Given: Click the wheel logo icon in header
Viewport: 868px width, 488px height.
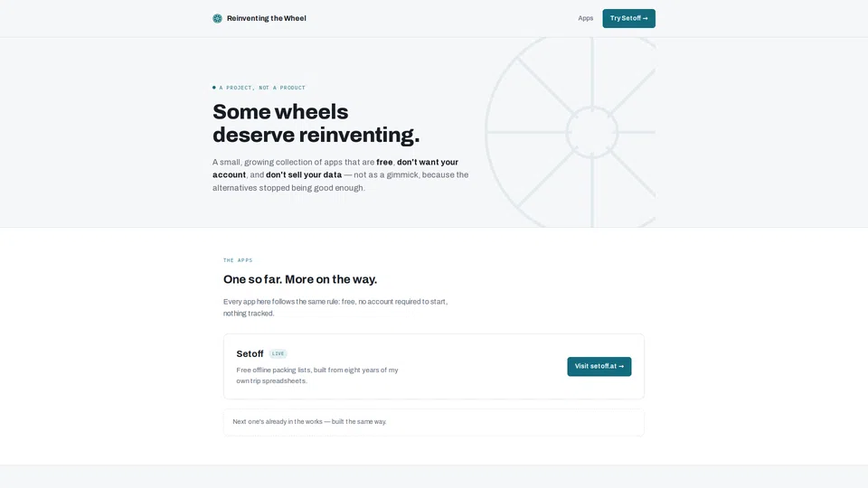Looking at the screenshot, I should click(217, 18).
